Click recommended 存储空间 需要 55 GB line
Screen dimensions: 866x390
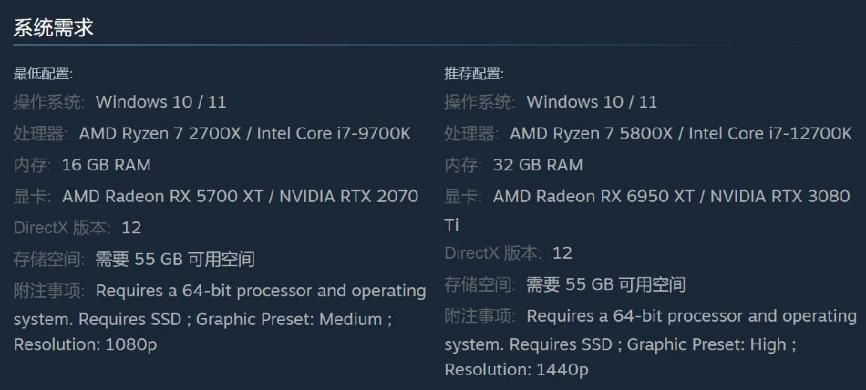click(x=565, y=285)
